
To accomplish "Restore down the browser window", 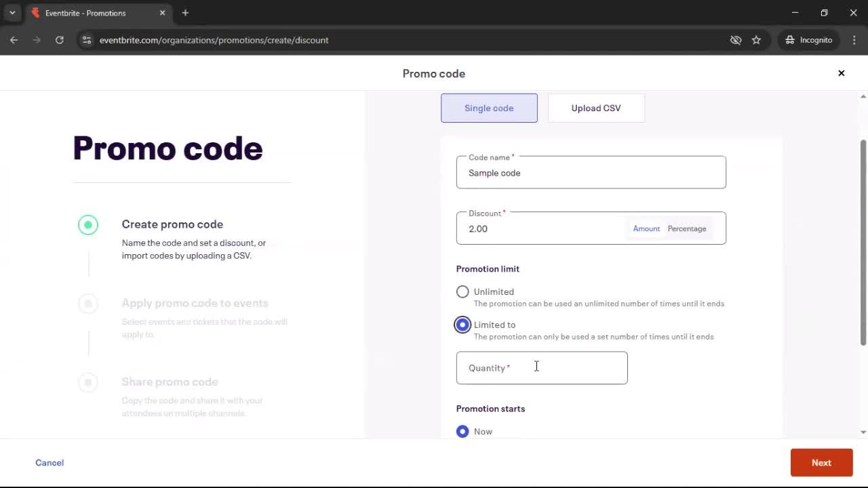I will coord(824,13).
